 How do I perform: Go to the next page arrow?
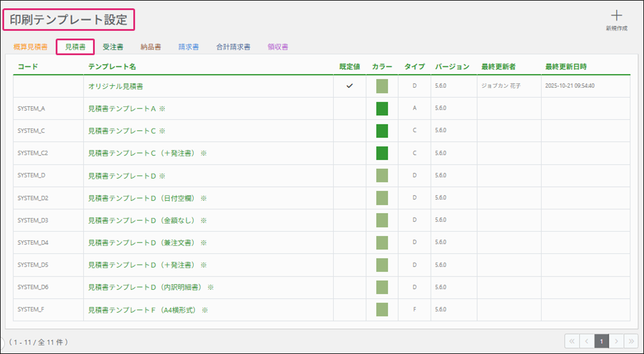tap(616, 341)
